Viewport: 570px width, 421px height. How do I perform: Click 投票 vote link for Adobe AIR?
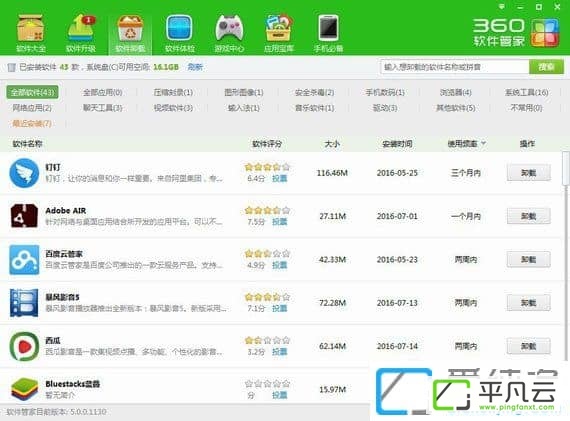coord(280,222)
